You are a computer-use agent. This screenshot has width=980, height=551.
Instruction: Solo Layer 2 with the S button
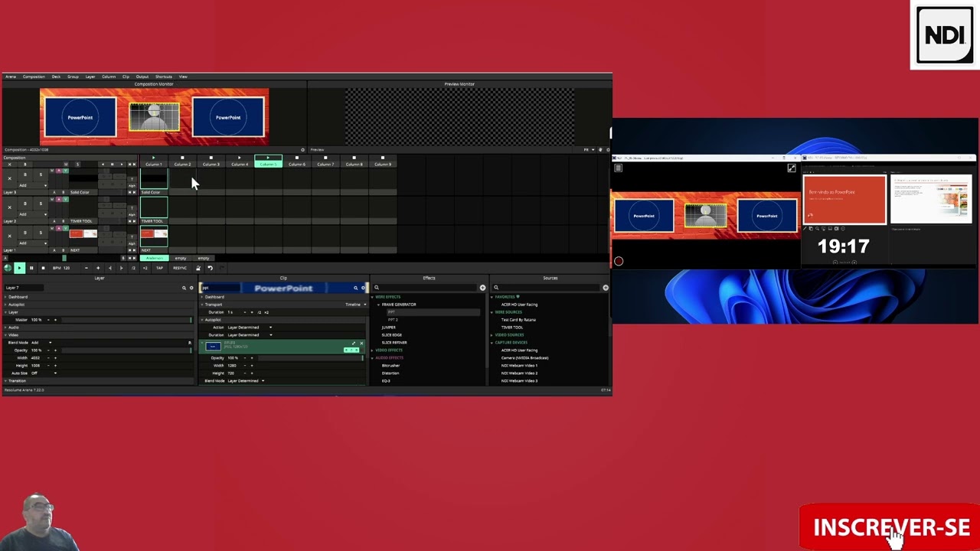point(41,204)
